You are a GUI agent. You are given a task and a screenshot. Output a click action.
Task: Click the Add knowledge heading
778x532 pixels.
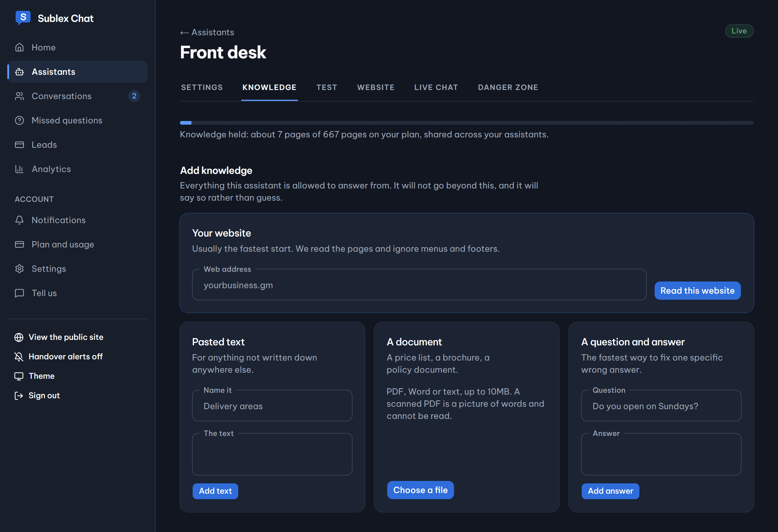216,171
